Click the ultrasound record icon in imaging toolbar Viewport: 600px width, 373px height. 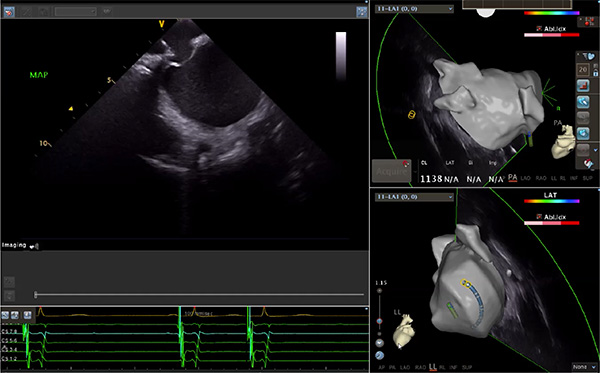[x=9, y=12]
